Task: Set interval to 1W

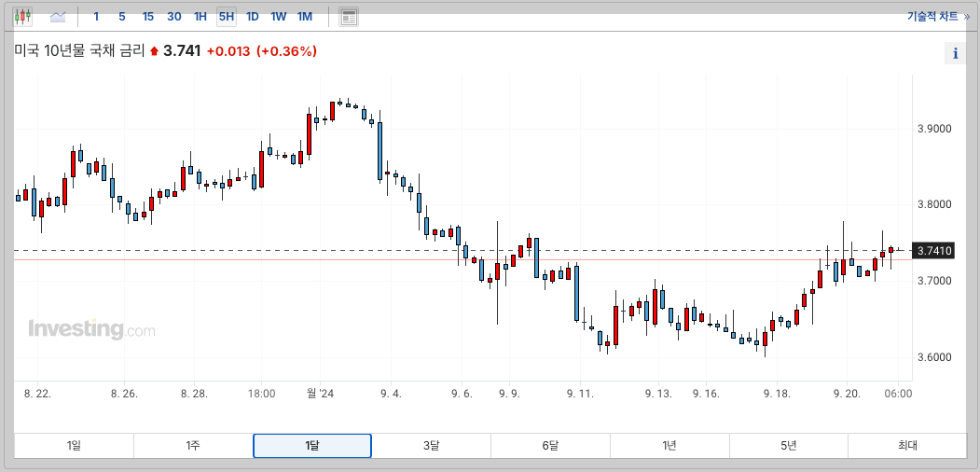Action: (279, 17)
